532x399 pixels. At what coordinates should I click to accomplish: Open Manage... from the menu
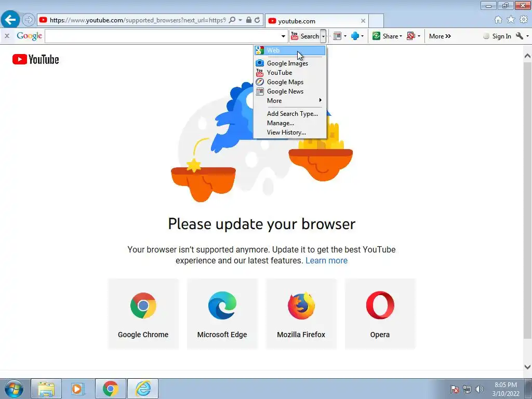tap(290, 123)
